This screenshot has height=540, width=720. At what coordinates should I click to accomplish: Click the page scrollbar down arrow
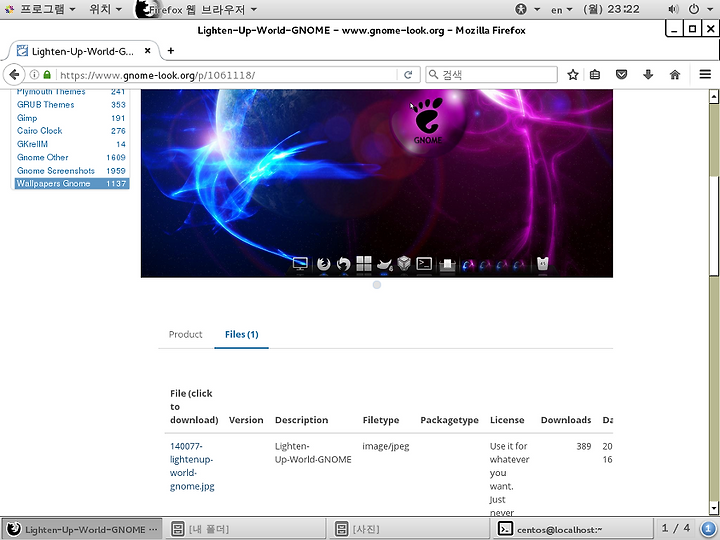click(713, 507)
